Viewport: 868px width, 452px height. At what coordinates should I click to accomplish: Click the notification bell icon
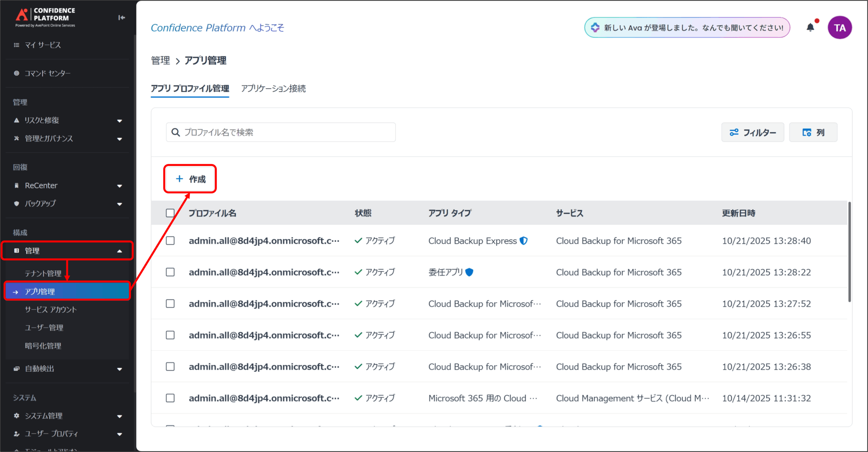810,27
